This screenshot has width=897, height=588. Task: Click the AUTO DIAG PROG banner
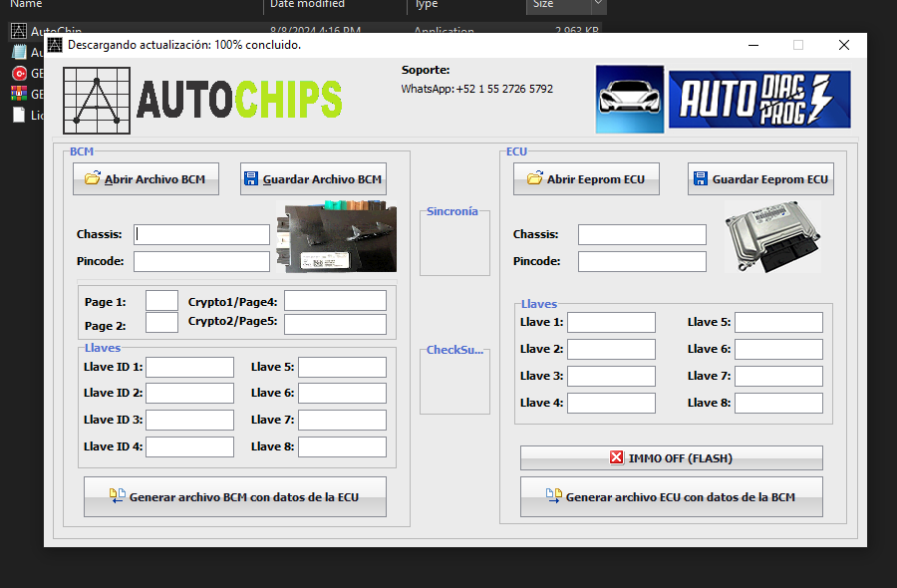click(x=759, y=99)
